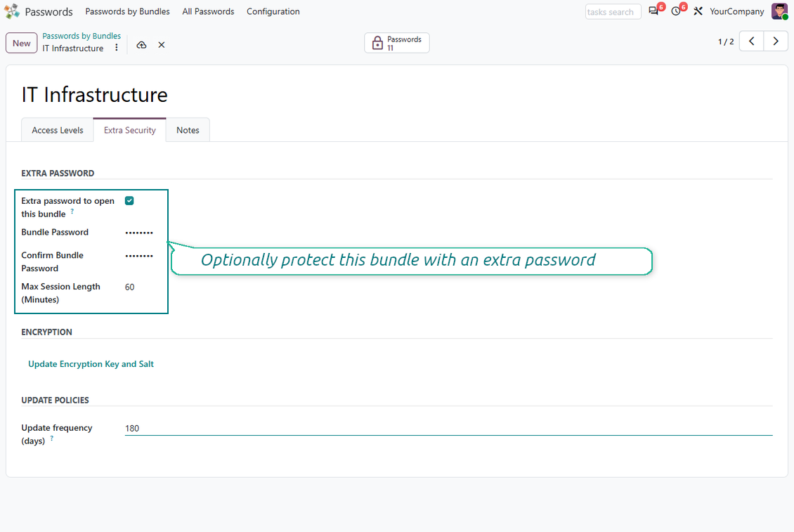Image resolution: width=794 pixels, height=532 pixels.
Task: Click the Passwords app logo icon
Action: tap(12, 11)
